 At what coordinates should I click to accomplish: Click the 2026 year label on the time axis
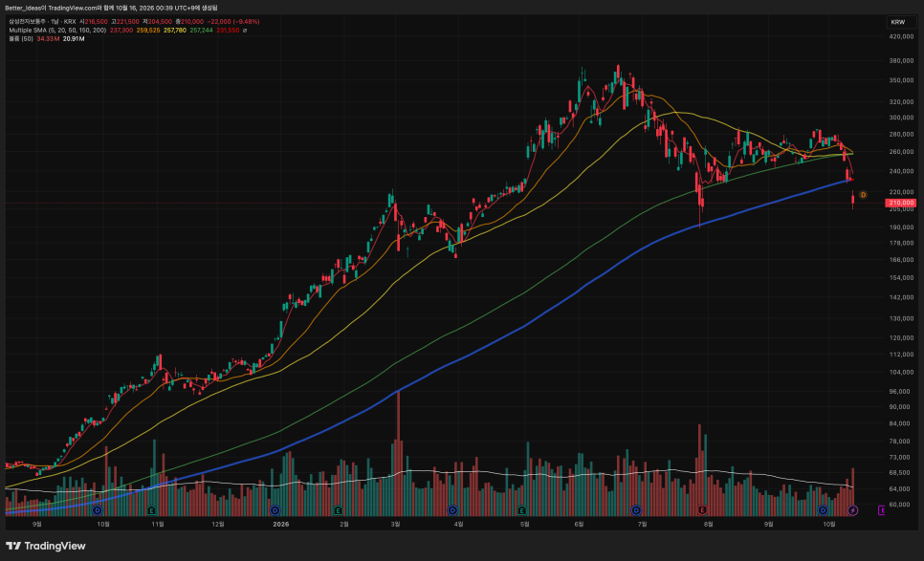[281, 524]
